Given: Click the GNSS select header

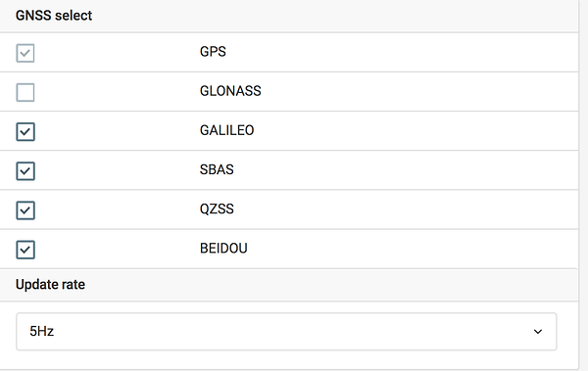Looking at the screenshot, I should coord(54,16).
